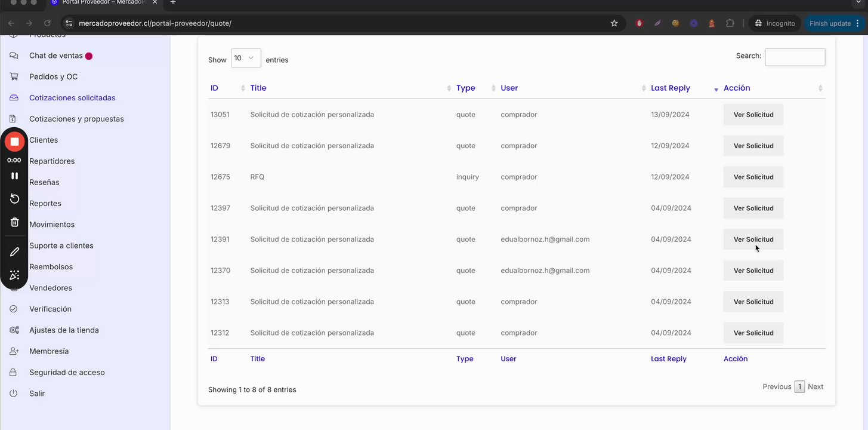Sort the table by Last Reply
This screenshot has width=868, height=430.
tap(684, 88)
